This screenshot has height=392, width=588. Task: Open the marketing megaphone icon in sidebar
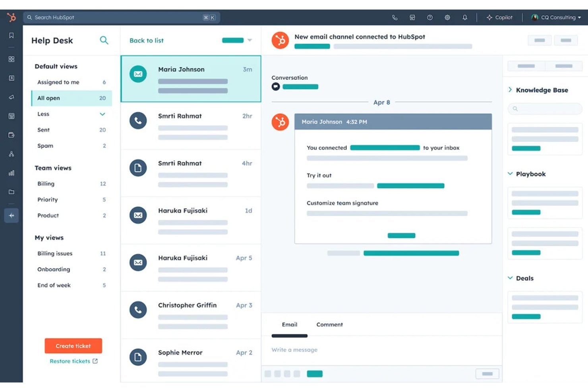(x=12, y=97)
